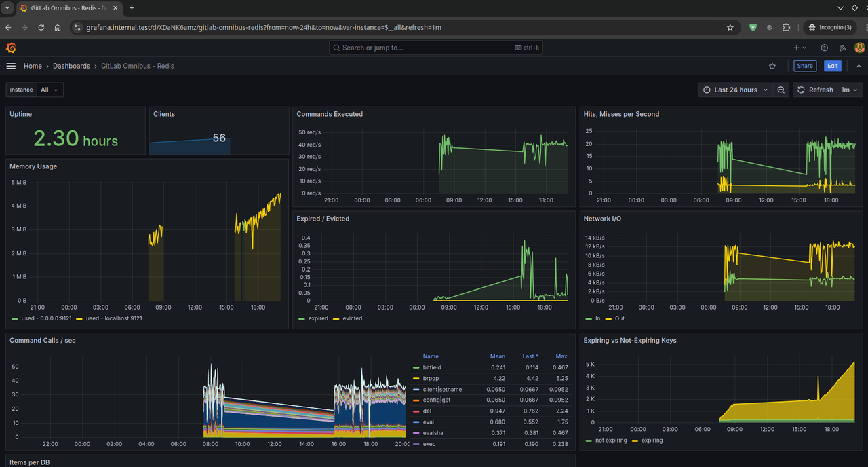Go to Dashboards in the breadcrumb
The width and height of the screenshot is (868, 467).
click(71, 66)
